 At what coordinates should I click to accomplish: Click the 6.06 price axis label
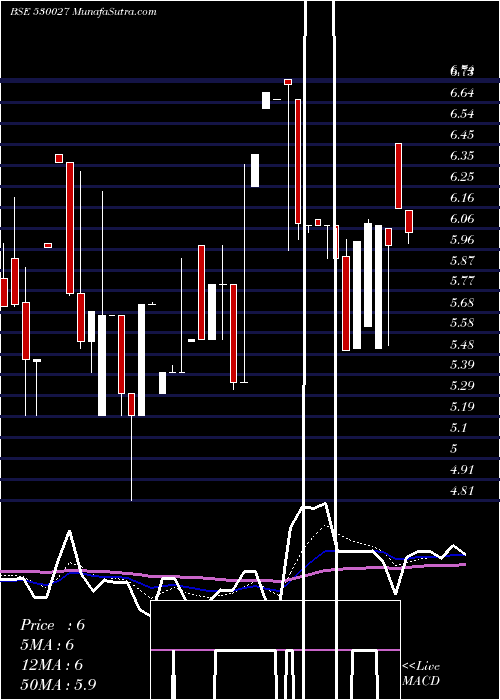[462, 219]
